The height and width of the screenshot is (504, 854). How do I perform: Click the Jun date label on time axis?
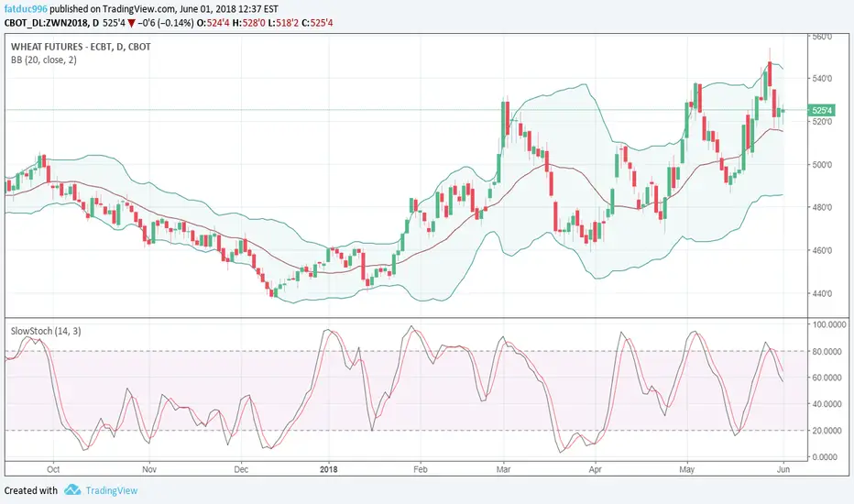(x=783, y=469)
